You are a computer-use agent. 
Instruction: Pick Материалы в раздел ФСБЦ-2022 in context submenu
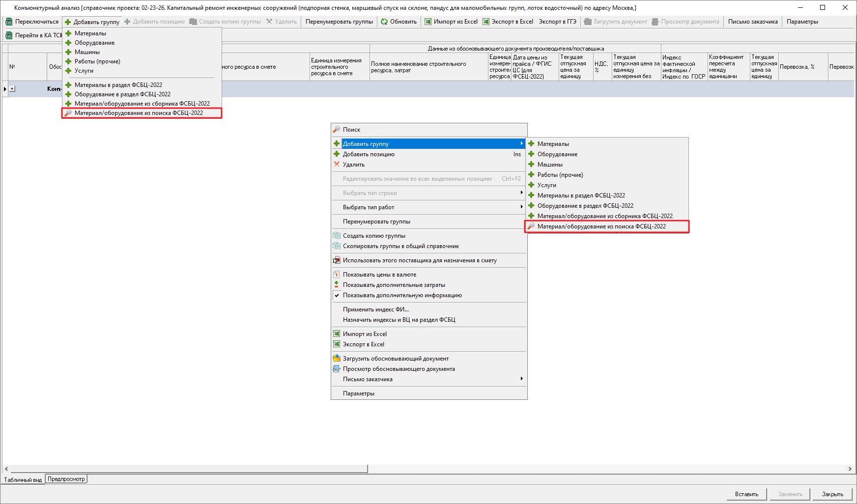click(x=607, y=196)
